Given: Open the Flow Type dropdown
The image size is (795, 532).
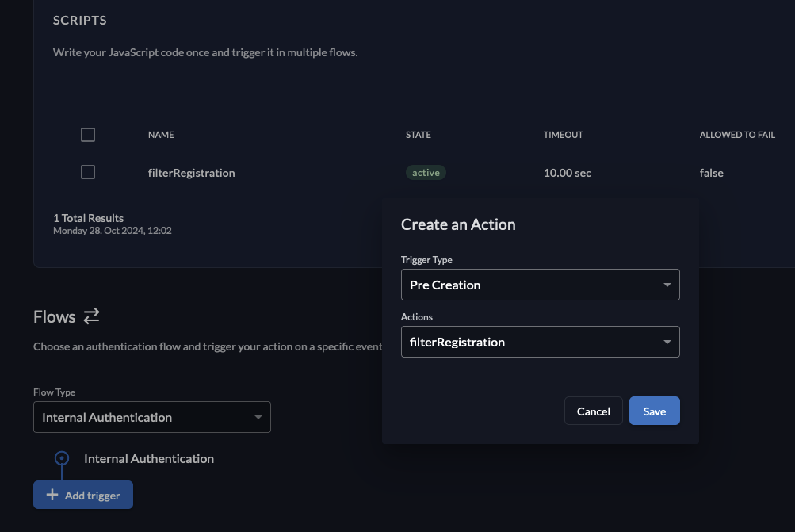Looking at the screenshot, I should tap(151, 416).
